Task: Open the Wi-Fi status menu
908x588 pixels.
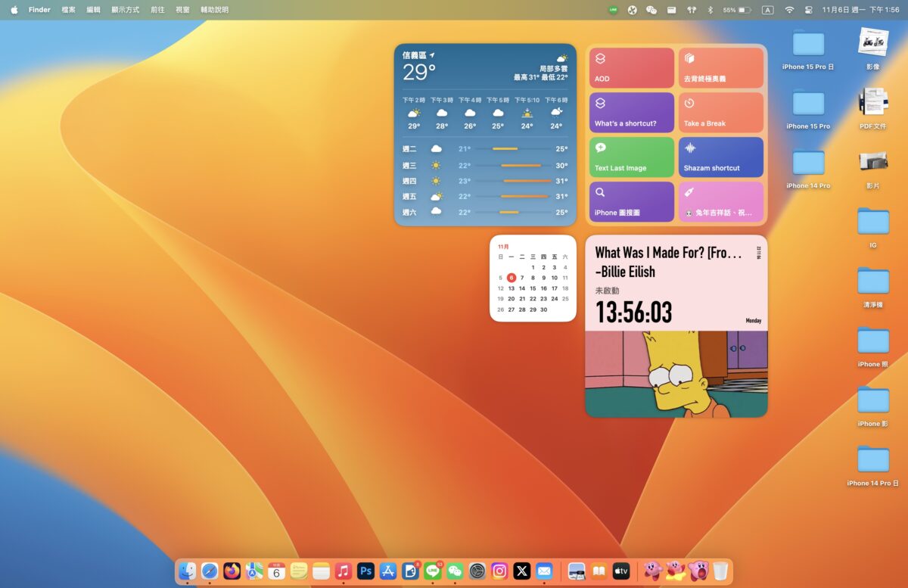Action: tap(789, 10)
